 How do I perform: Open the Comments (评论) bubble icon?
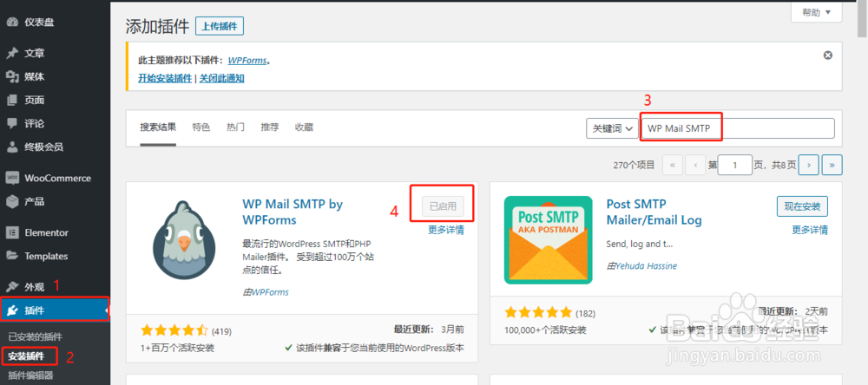click(x=11, y=123)
